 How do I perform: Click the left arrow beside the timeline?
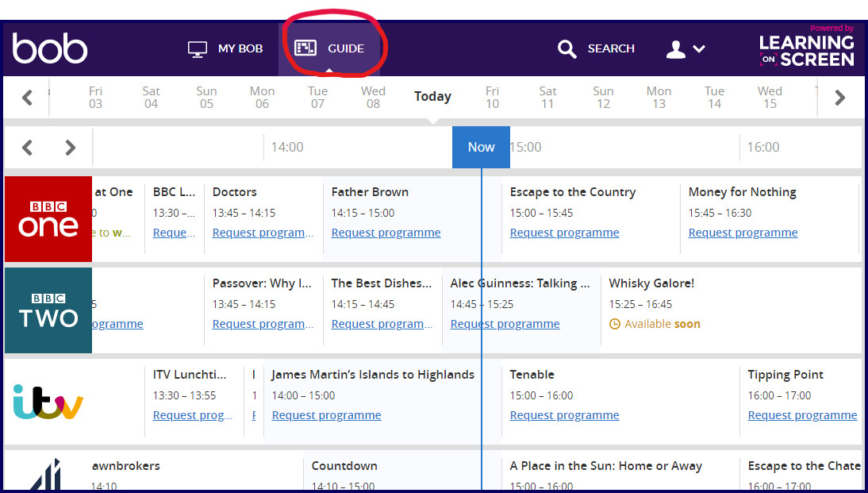click(27, 147)
